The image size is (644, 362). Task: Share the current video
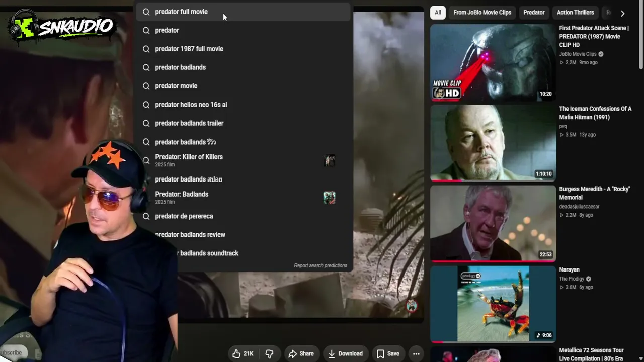pos(301,354)
